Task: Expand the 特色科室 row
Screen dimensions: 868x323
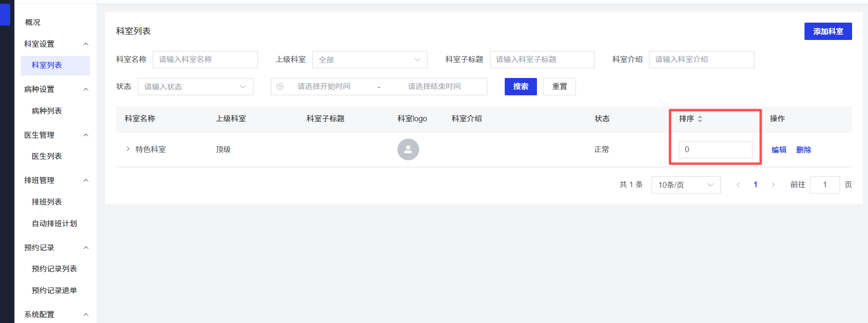Action: coord(128,149)
